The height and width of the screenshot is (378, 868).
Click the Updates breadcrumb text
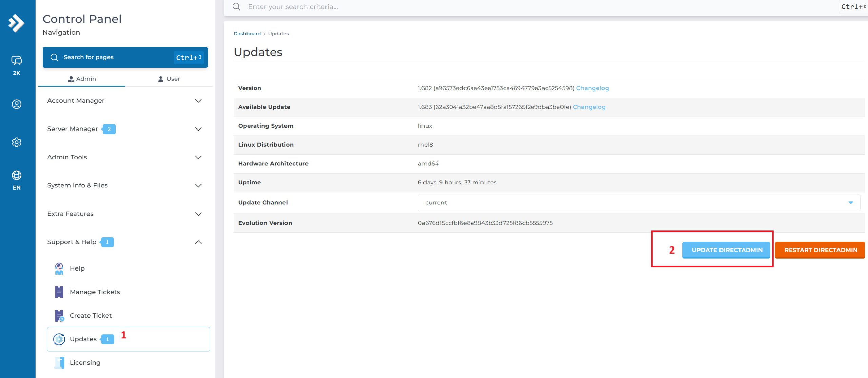pos(278,34)
